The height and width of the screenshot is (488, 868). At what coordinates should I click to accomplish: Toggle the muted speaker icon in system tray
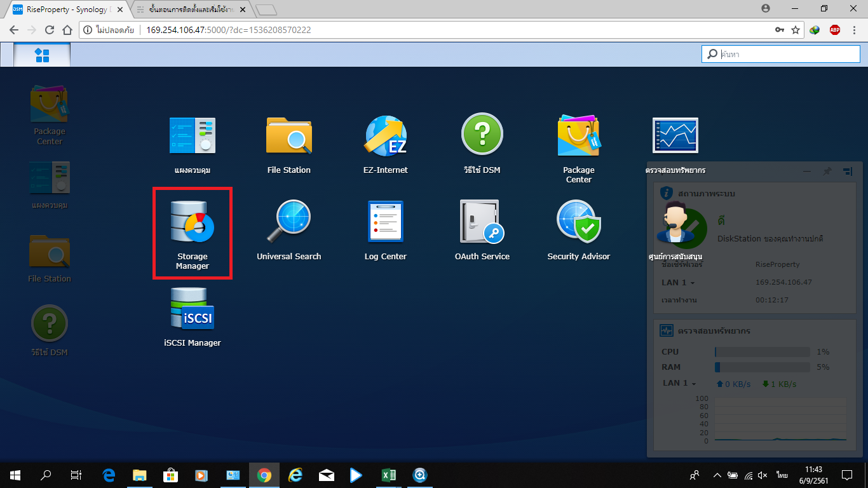763,475
